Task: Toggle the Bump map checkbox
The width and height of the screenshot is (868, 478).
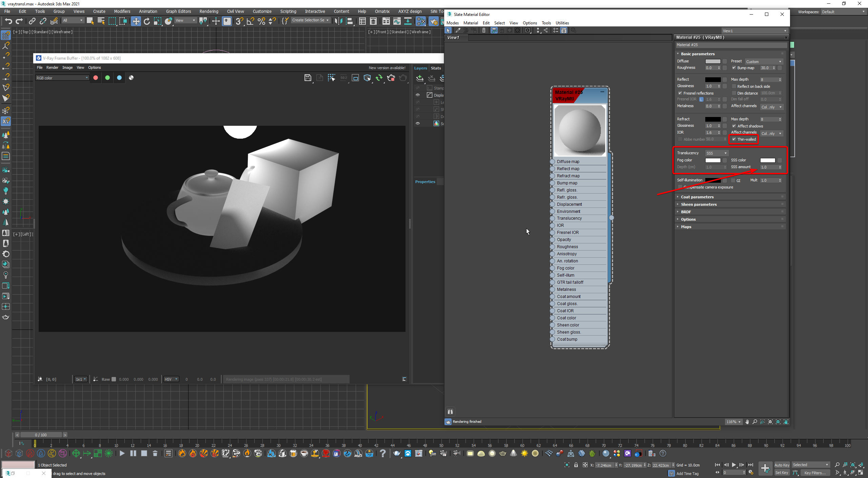Action: pos(734,68)
